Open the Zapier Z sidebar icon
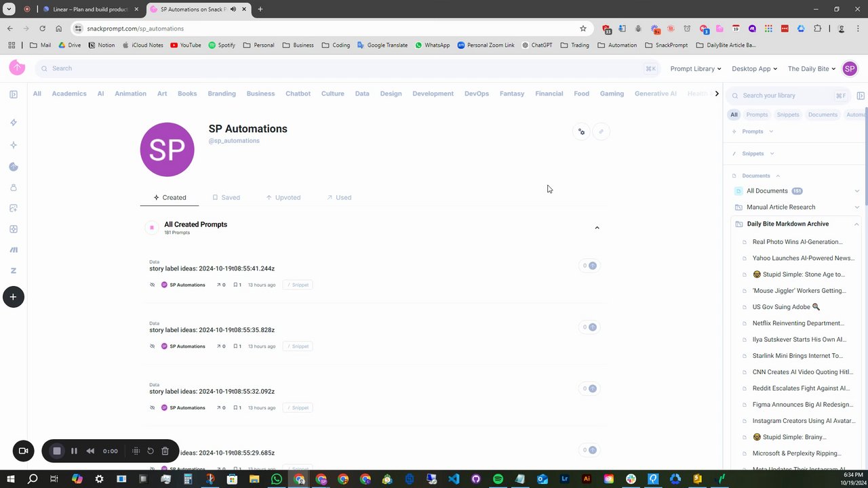This screenshot has height=488, width=868. pyautogui.click(x=14, y=270)
